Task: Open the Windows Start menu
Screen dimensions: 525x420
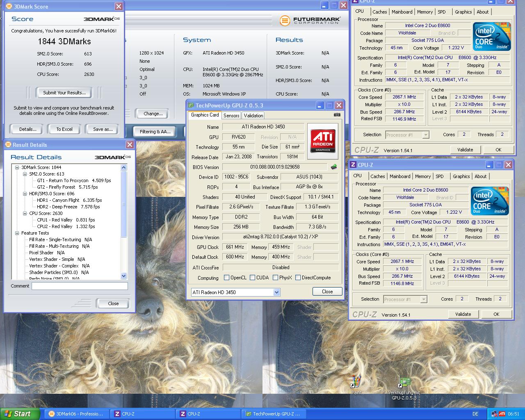Action: click(x=20, y=414)
